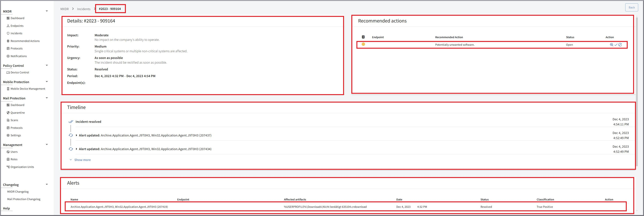Image resolution: width=644 pixels, height=216 pixels.
Task: Click the Back button
Action: click(631, 7)
